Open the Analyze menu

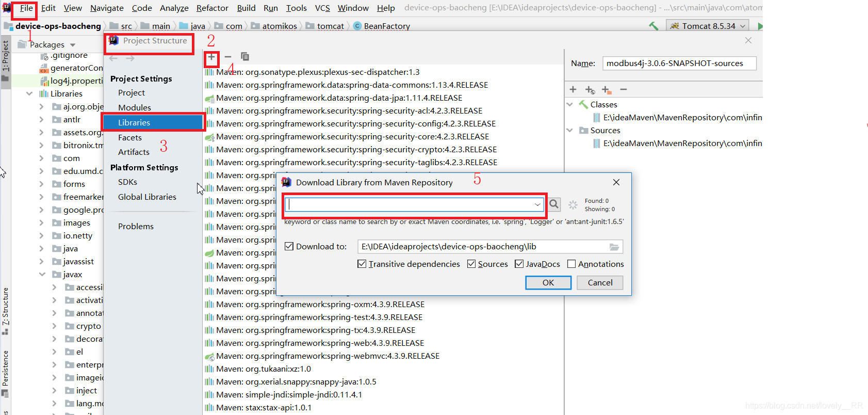tap(174, 8)
